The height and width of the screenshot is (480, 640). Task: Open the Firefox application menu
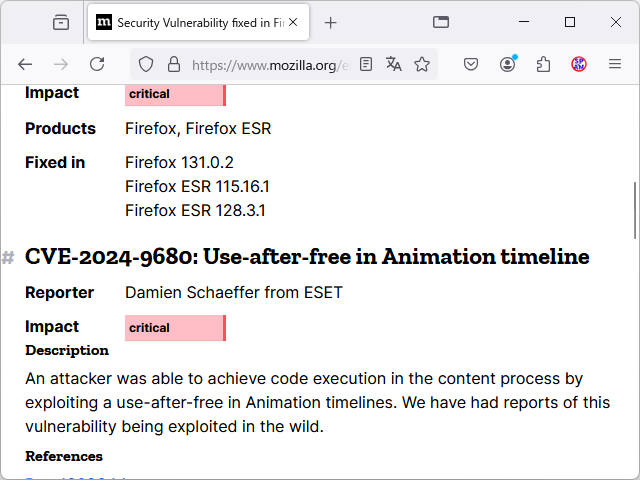click(x=615, y=64)
